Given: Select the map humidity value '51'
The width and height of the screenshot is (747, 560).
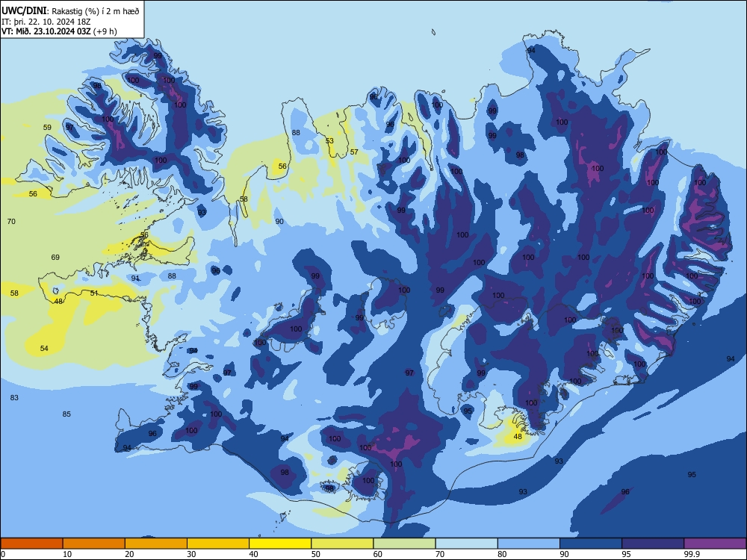Looking at the screenshot, I should point(94,293).
